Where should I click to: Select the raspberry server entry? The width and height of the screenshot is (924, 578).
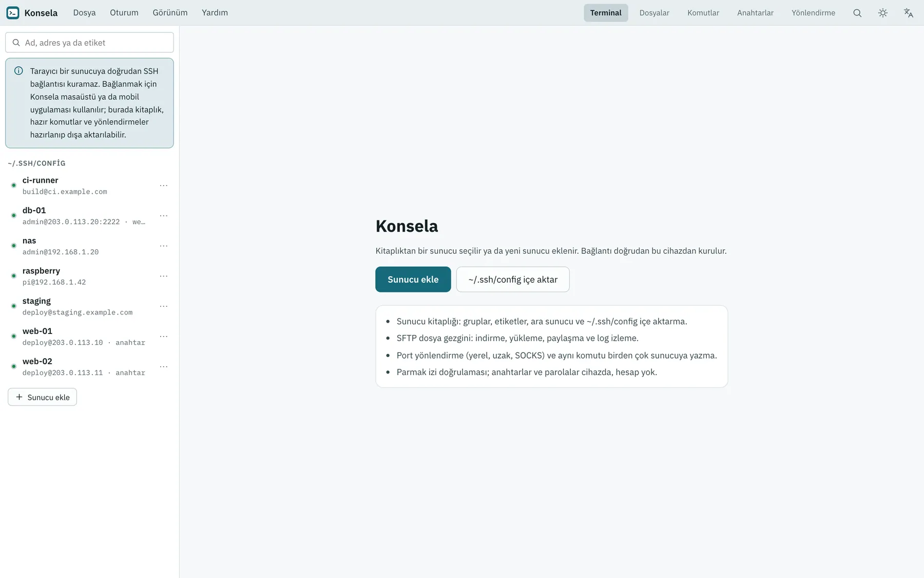click(x=89, y=276)
